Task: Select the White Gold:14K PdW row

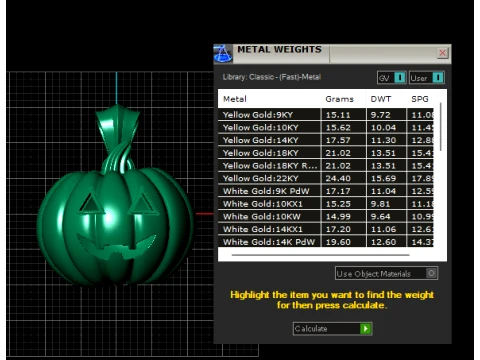Action: (x=326, y=242)
